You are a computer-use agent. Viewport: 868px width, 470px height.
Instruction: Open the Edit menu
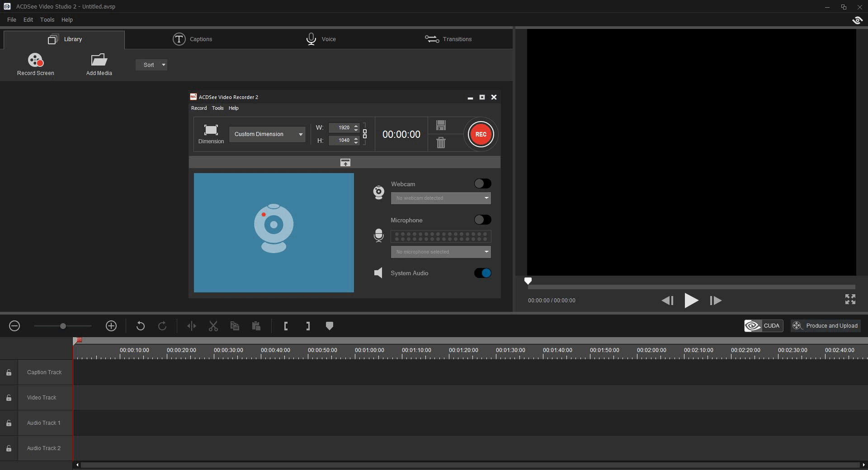28,20
